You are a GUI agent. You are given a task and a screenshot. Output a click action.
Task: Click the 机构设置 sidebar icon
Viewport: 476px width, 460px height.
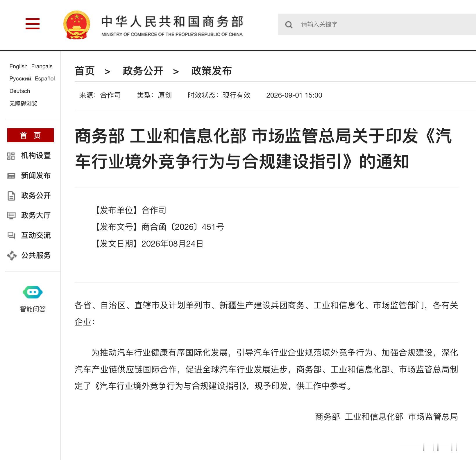[x=11, y=156]
